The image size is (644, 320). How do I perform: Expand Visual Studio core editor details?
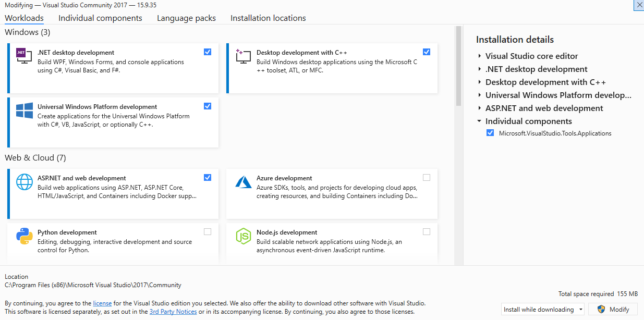[x=479, y=56]
